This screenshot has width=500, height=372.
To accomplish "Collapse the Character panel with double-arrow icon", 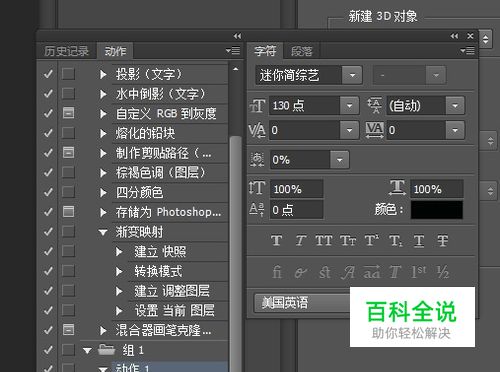I will [454, 36].
